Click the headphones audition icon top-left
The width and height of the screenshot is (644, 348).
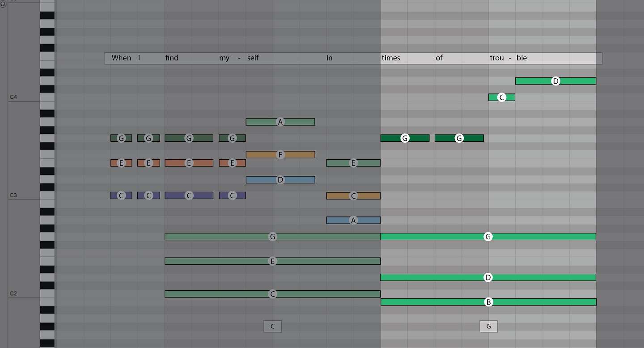[4, 4]
